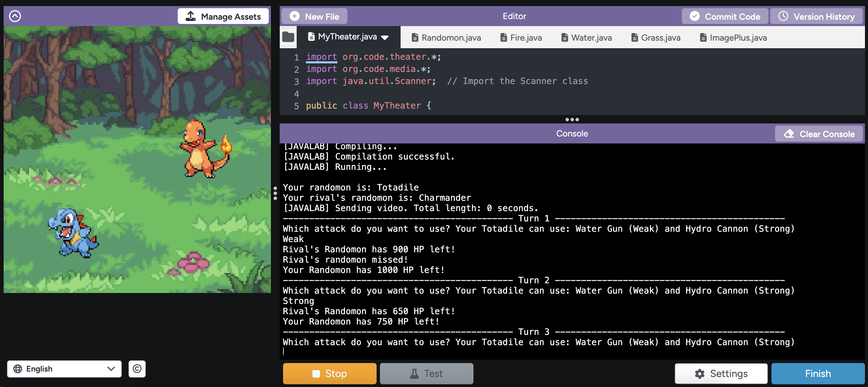Create a New File
This screenshot has width=868, height=387.
314,16
